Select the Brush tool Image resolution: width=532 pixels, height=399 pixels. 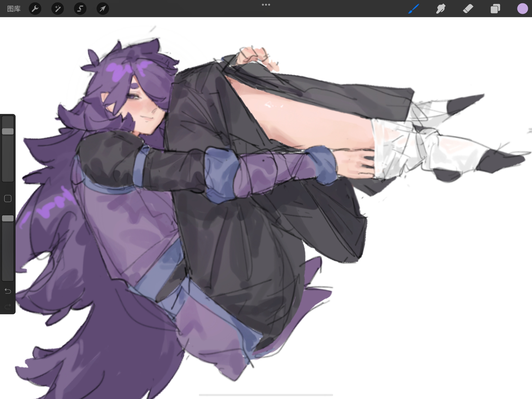tap(414, 9)
